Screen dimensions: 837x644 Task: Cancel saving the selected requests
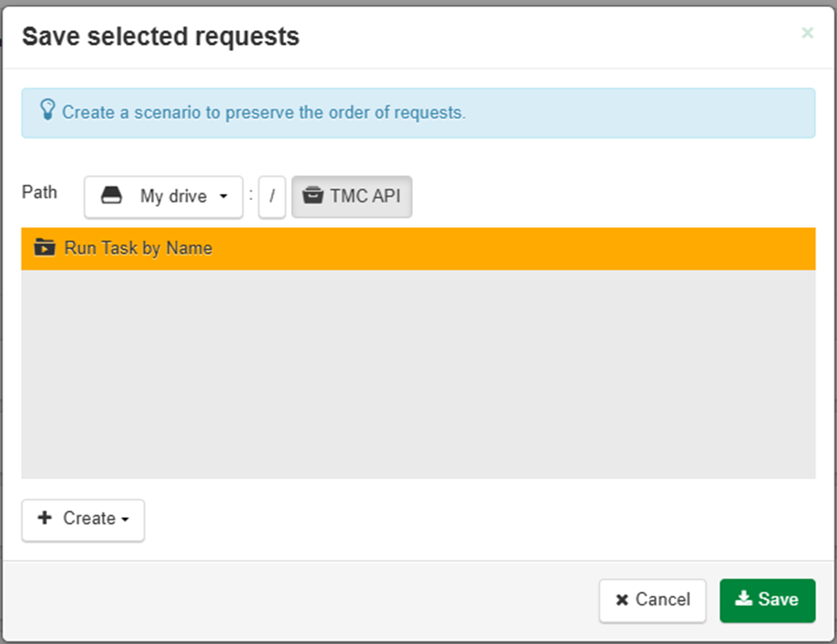click(x=652, y=600)
